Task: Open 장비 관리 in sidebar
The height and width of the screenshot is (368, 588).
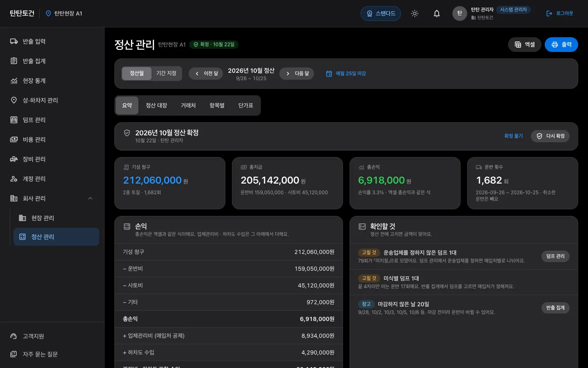Action: pyautogui.click(x=52, y=159)
